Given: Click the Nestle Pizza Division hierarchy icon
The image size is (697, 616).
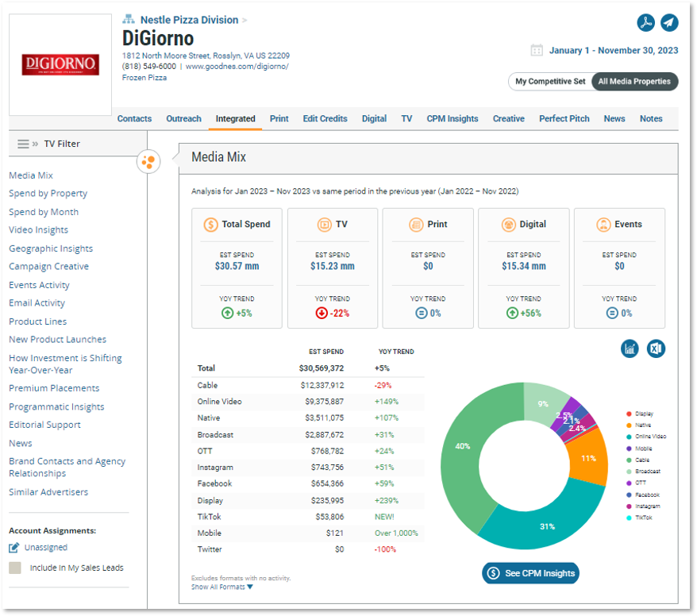Looking at the screenshot, I should 129,20.
